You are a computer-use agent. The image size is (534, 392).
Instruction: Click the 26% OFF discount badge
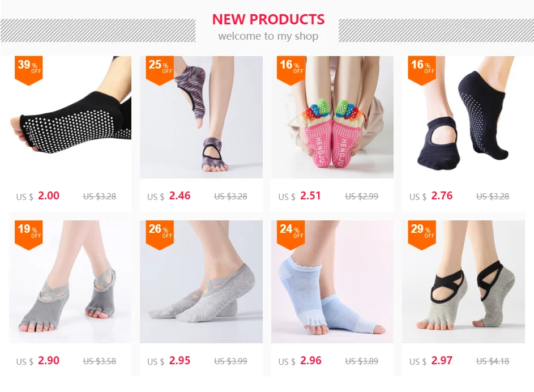coord(160,235)
